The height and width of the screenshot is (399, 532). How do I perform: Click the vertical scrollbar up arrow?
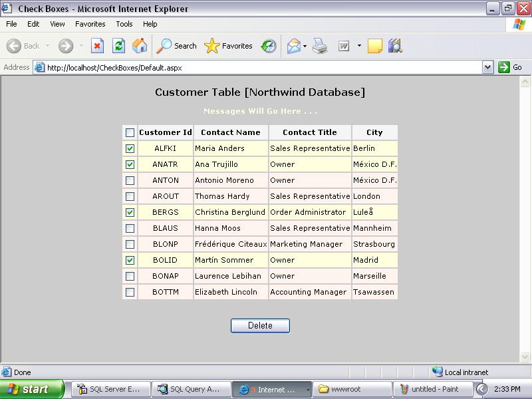tap(525, 81)
